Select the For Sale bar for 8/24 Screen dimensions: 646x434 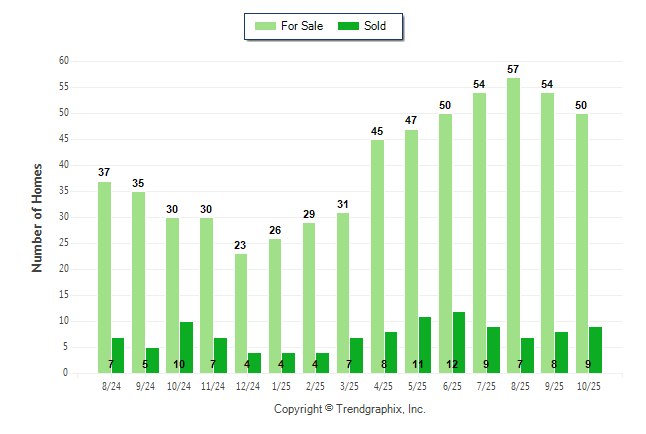pos(104,277)
